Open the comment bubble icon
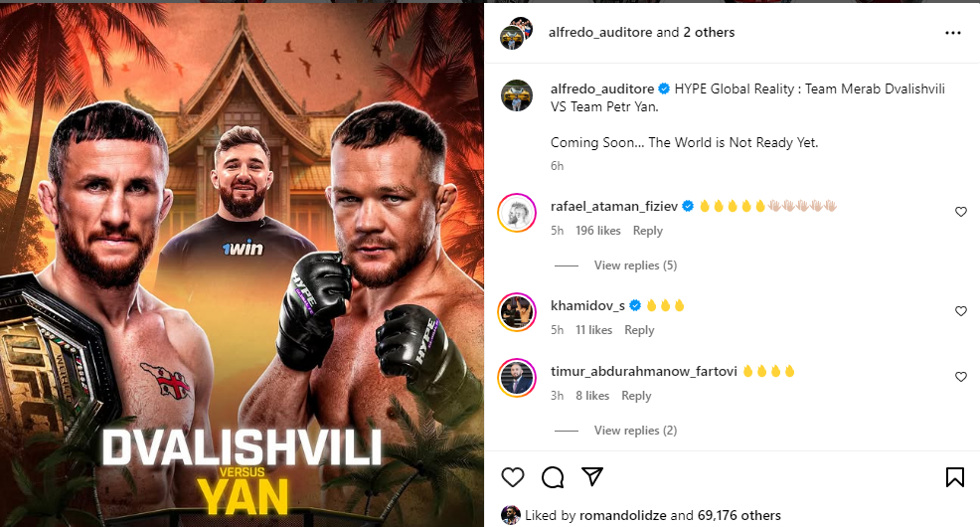The height and width of the screenshot is (527, 980). pos(553,477)
